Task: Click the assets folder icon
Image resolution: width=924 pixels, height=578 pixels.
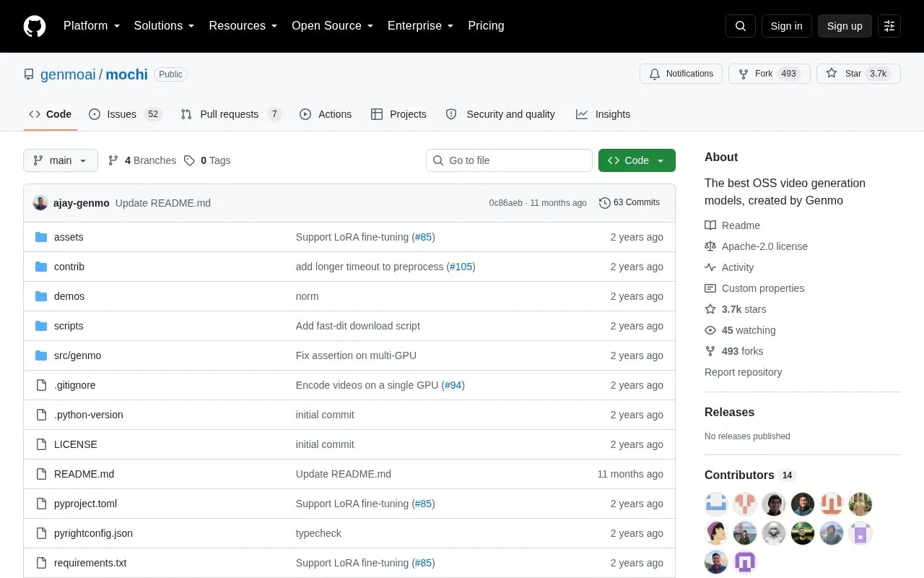Action: pyautogui.click(x=41, y=237)
